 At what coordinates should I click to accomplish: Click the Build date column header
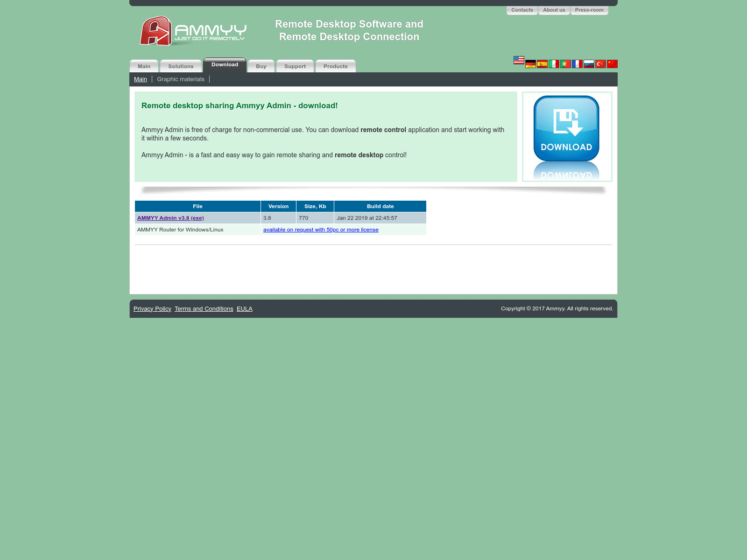tap(380, 206)
